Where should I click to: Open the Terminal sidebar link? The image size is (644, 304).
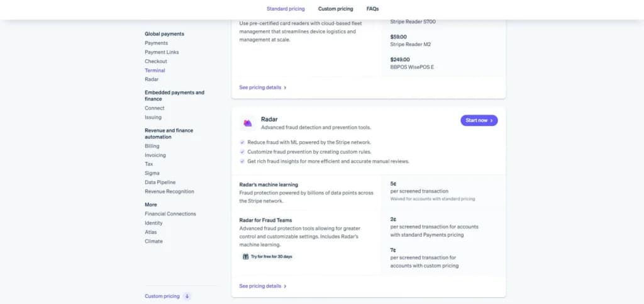(x=155, y=70)
